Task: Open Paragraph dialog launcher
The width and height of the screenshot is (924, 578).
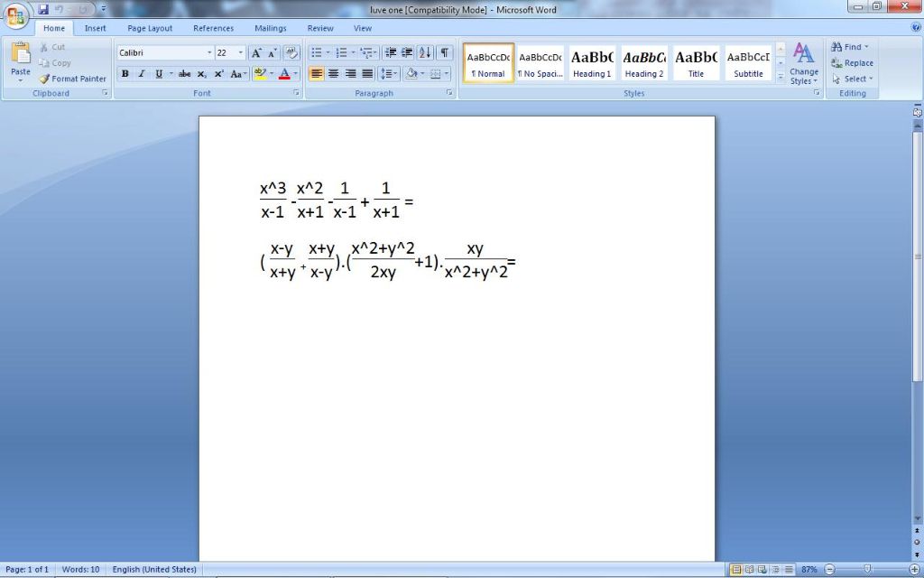Action: coord(449,93)
